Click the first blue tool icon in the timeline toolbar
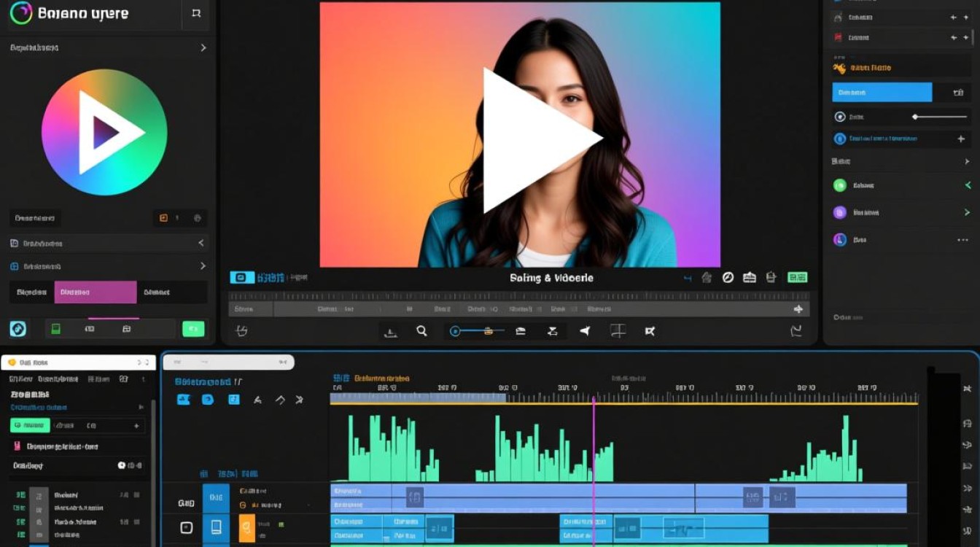The width and height of the screenshot is (980, 547). [184, 400]
